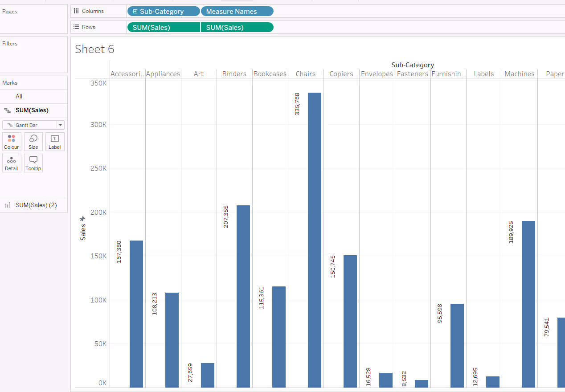Select the Labels bar in the chart

(493, 382)
